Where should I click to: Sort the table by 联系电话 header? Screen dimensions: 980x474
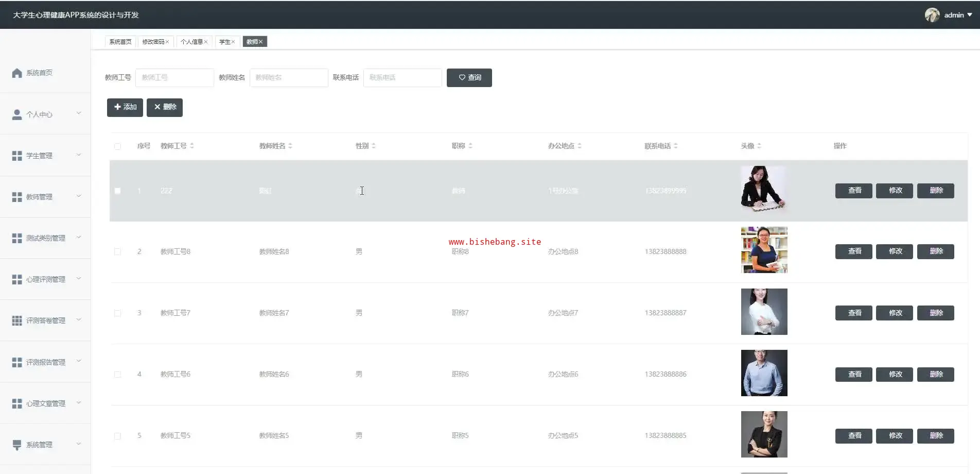(676, 146)
